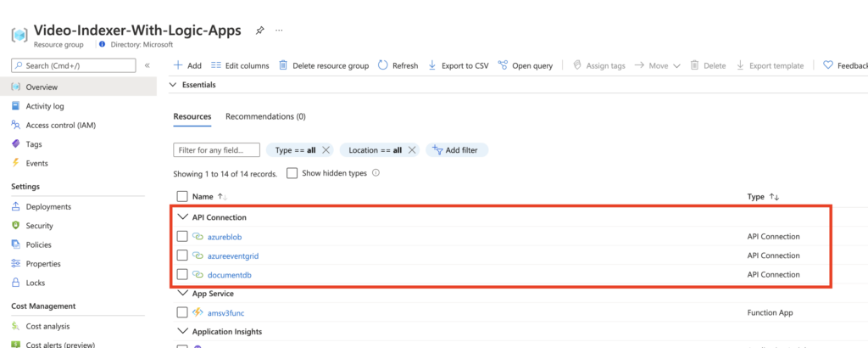Viewport: 868px width, 348px height.
Task: Select the azureeventgrid row checkbox
Action: [x=182, y=255]
